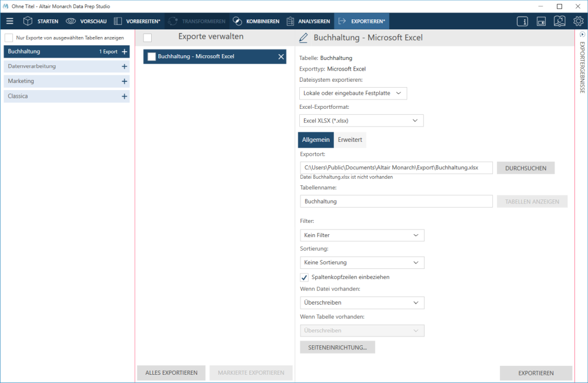Screen dimensions: 588x383
Task: Click into the Tabellenname field
Action: (396, 201)
